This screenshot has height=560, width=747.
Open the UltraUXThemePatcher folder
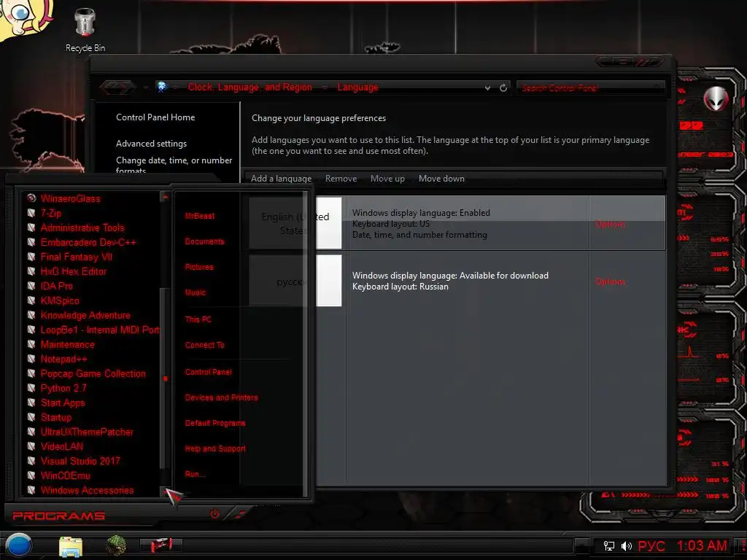pyautogui.click(x=87, y=432)
